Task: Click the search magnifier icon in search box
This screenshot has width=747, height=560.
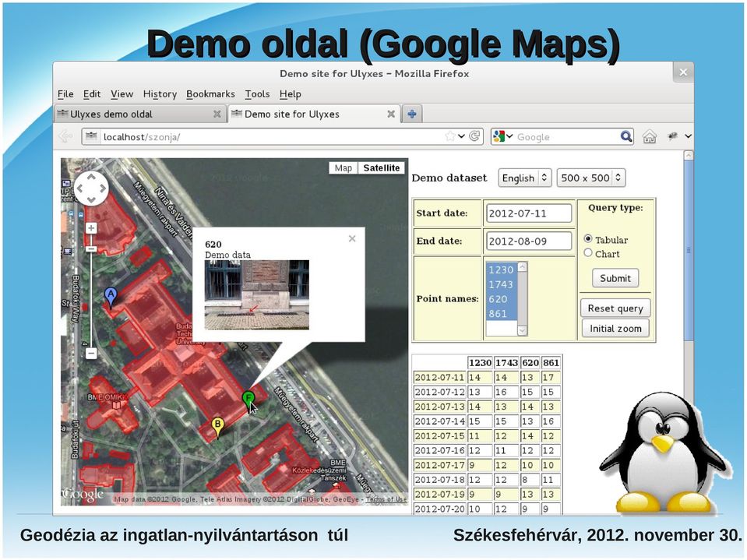Action: (626, 136)
